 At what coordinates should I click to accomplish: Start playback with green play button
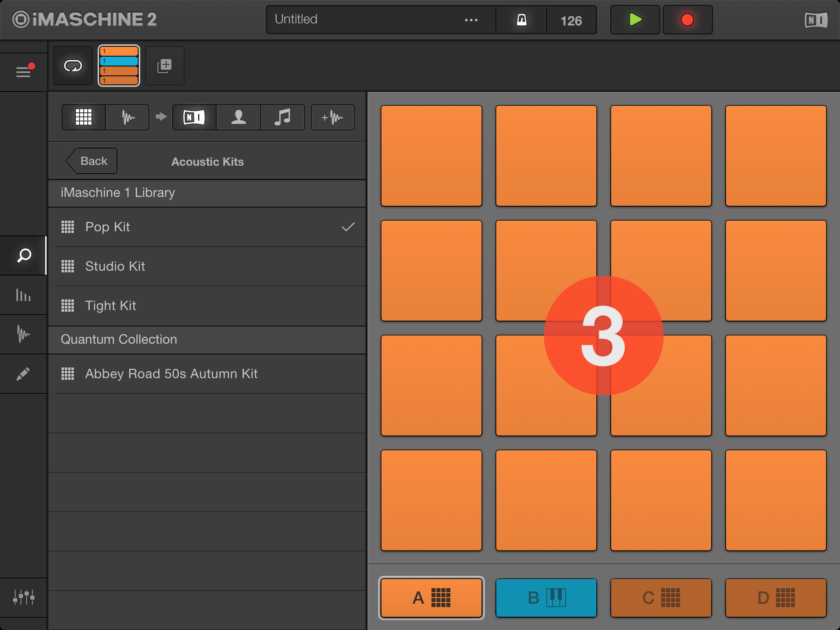(x=635, y=20)
